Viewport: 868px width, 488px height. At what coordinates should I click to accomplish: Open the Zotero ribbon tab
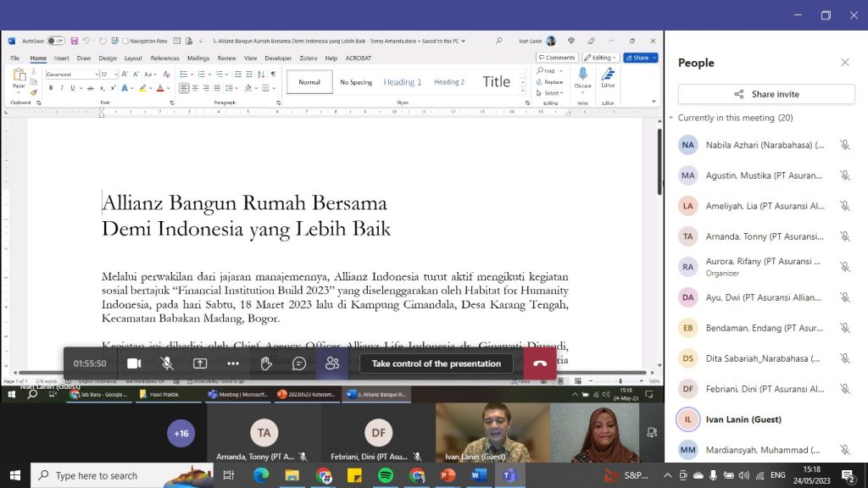point(309,58)
